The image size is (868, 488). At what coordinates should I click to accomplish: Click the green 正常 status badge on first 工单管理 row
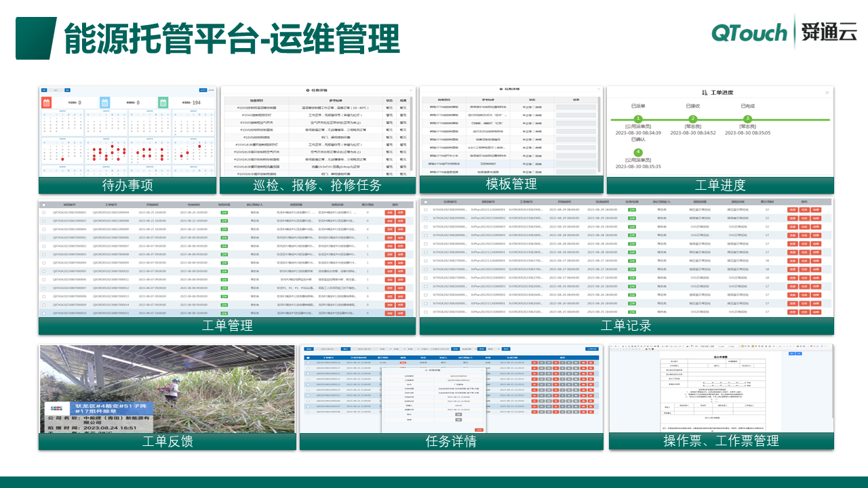(x=223, y=212)
